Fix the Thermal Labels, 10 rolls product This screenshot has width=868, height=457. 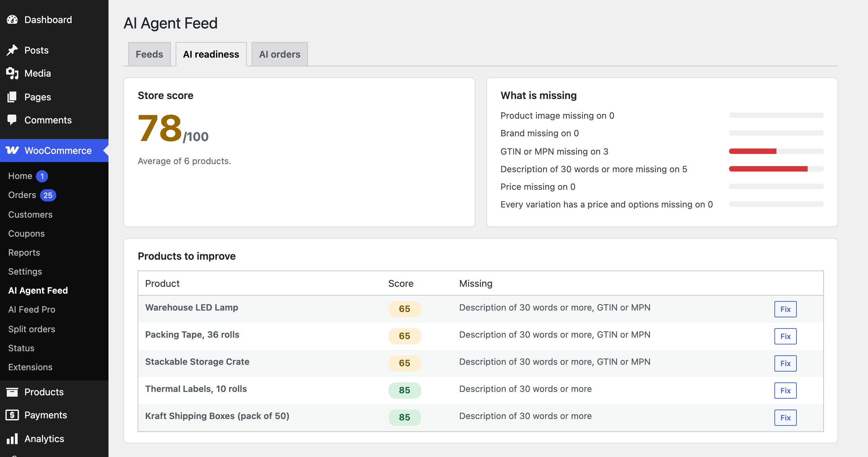(785, 391)
